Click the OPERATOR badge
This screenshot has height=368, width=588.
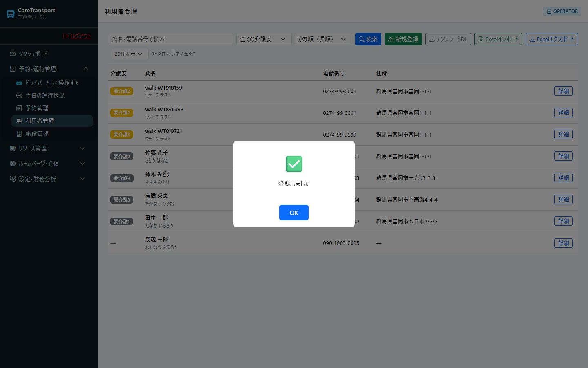562,11
